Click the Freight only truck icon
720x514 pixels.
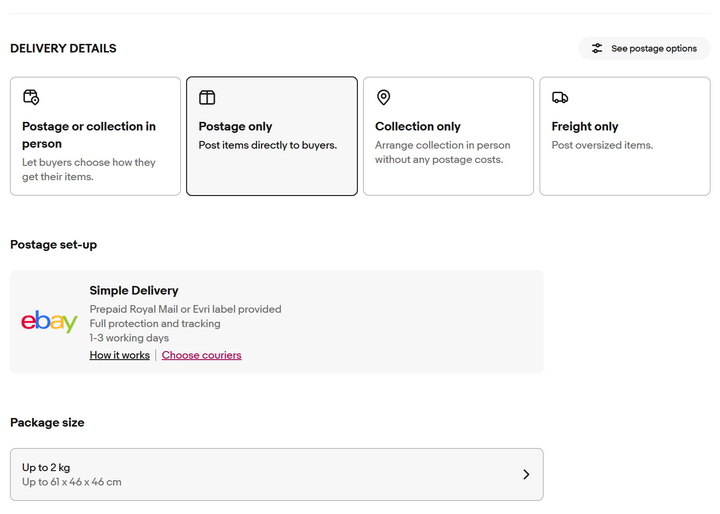coord(560,97)
